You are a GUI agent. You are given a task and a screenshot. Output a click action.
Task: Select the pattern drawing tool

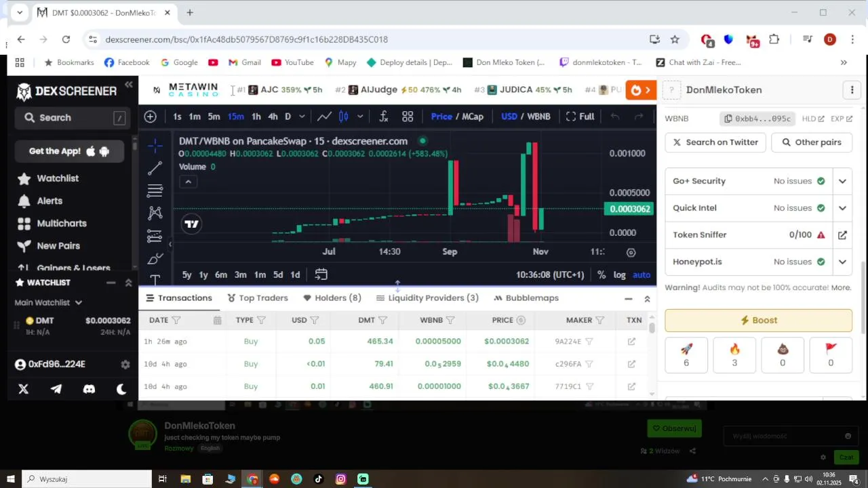(x=155, y=213)
